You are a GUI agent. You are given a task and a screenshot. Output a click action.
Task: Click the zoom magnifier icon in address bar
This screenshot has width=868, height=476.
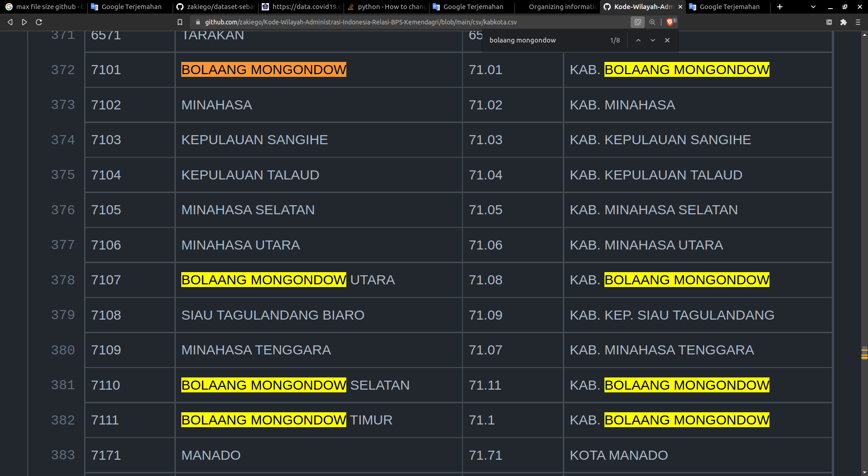point(653,22)
